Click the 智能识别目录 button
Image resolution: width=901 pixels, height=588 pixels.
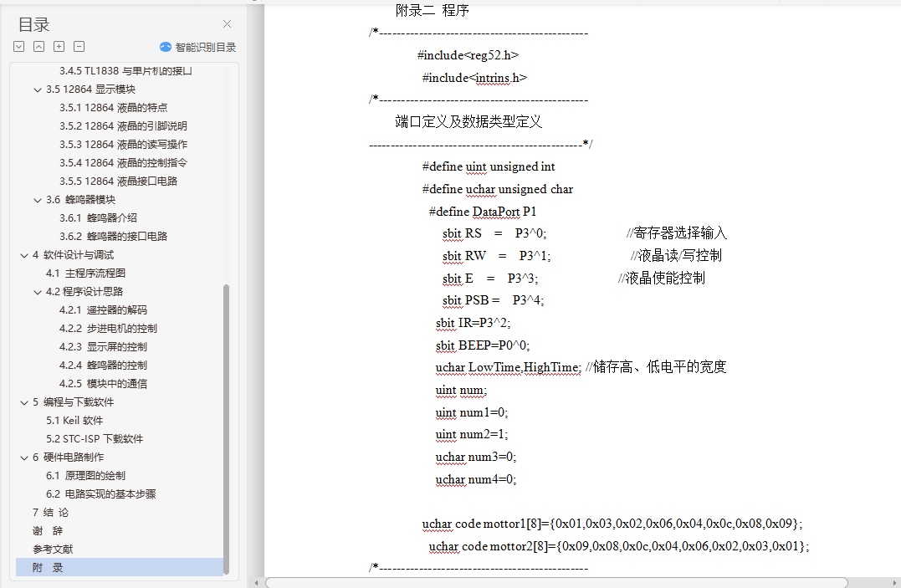(x=197, y=47)
